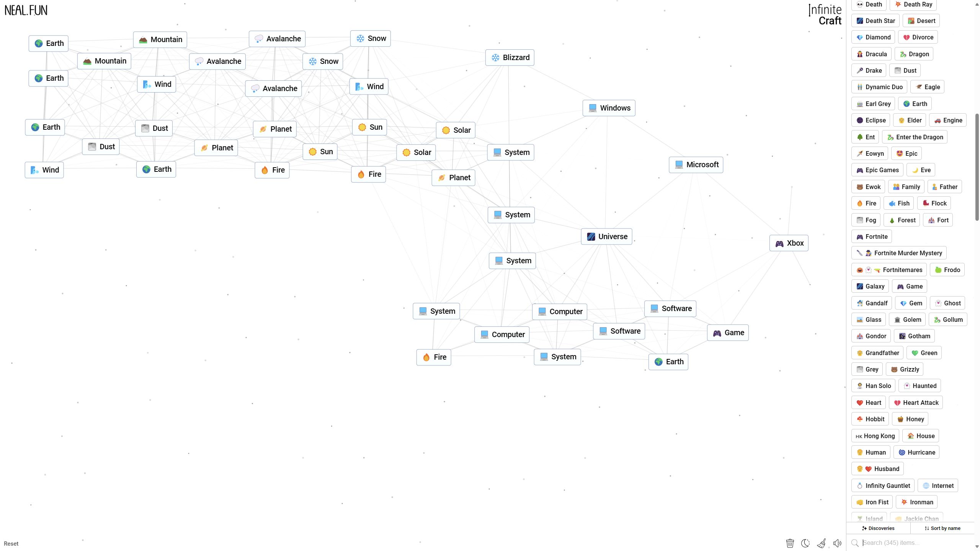Viewport: 980px width, 551px height.
Task: Click the Infinity Gauntlet sidebar item
Action: point(883,486)
